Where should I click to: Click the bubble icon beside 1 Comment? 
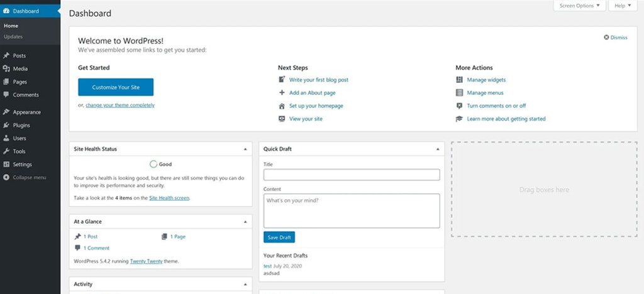(77, 248)
